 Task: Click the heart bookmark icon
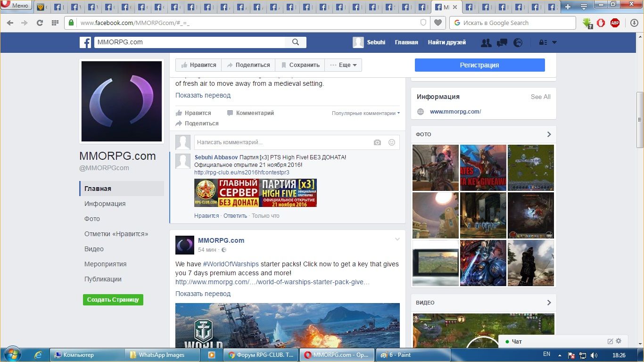(x=438, y=23)
